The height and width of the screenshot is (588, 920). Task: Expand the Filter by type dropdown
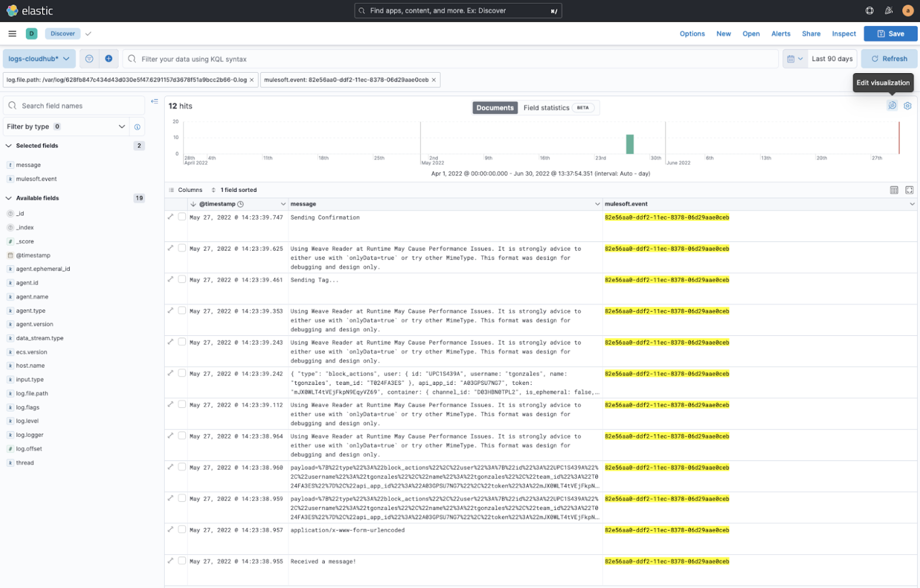65,126
